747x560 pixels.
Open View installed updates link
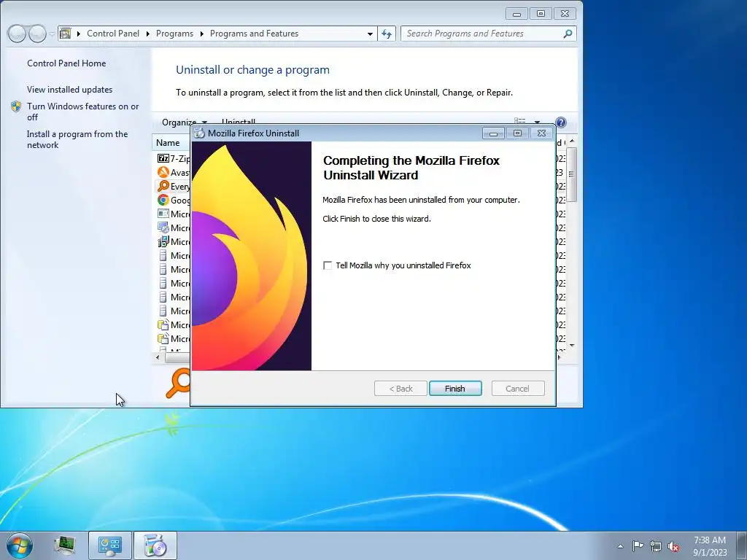(x=69, y=90)
